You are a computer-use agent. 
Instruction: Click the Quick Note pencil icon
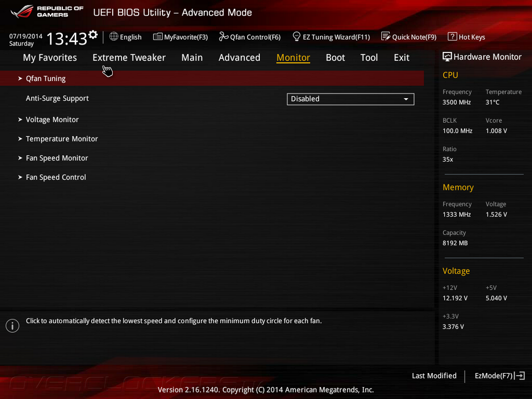click(386, 36)
